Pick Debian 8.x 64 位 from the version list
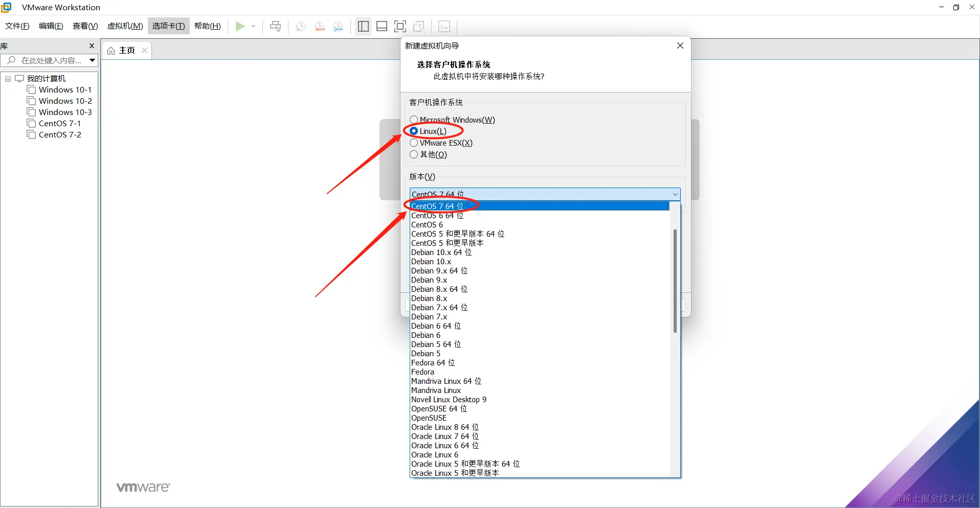This screenshot has height=508, width=980. click(540, 289)
